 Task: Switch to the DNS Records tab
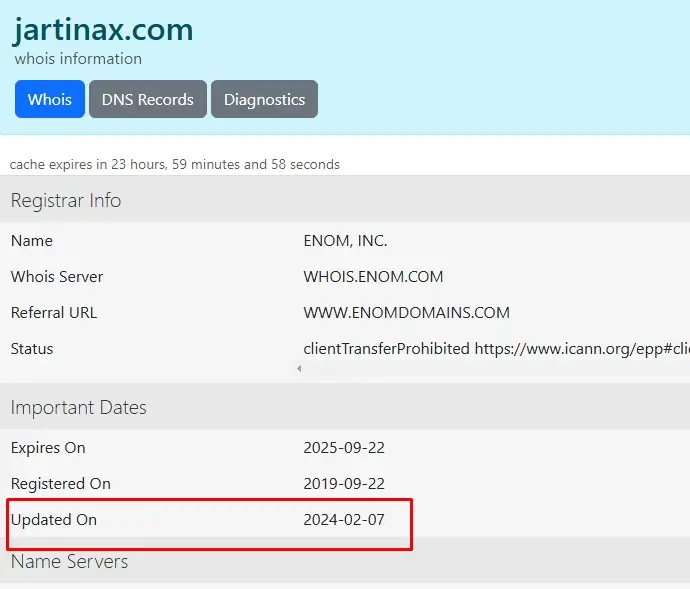tap(148, 99)
